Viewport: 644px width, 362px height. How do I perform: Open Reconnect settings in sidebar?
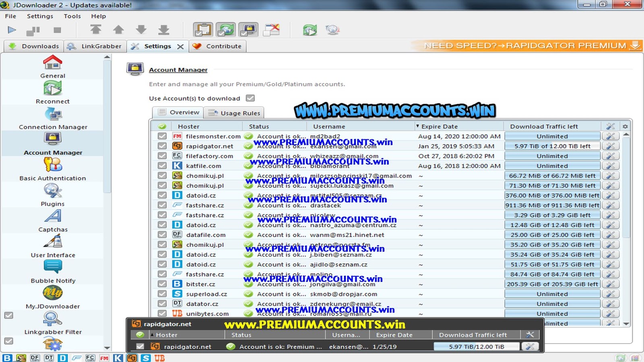[x=53, y=93]
